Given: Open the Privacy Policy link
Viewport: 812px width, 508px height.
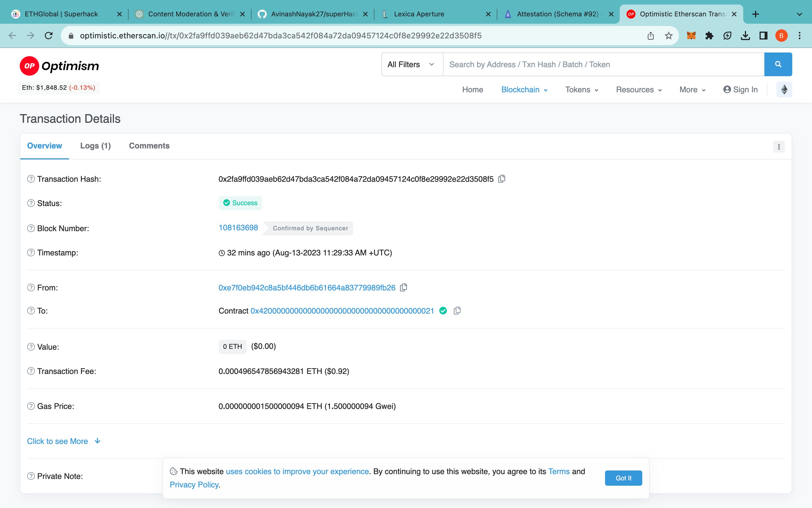Looking at the screenshot, I should tap(194, 485).
